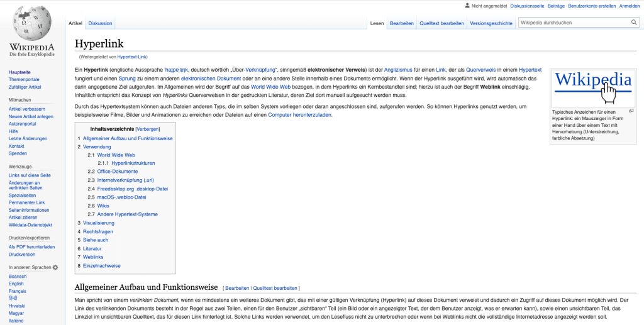Jump to Hyperlinkstrukturen in contents
Screen dimensions: 644x325
pos(133,163)
